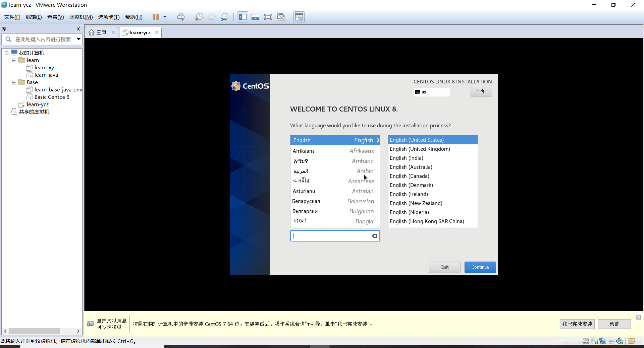Choose English (New Zealand) locale
This screenshot has height=348, width=644.
[x=433, y=203]
